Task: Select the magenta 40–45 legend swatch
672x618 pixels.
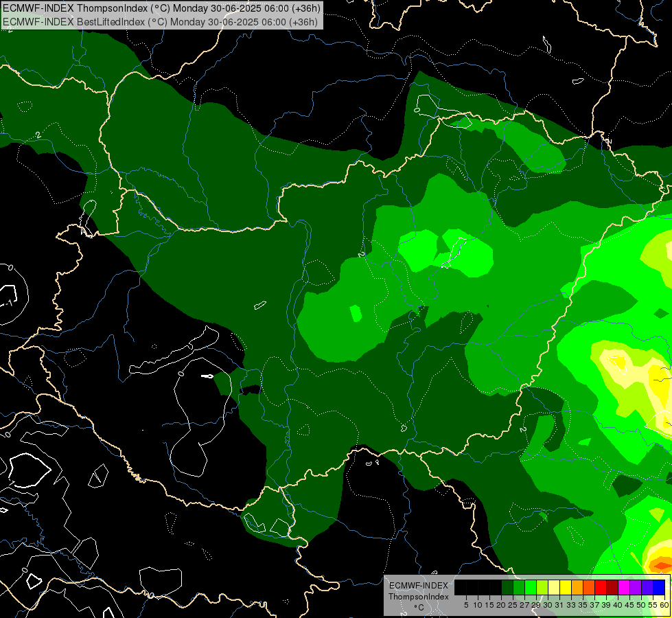Action: [624, 588]
